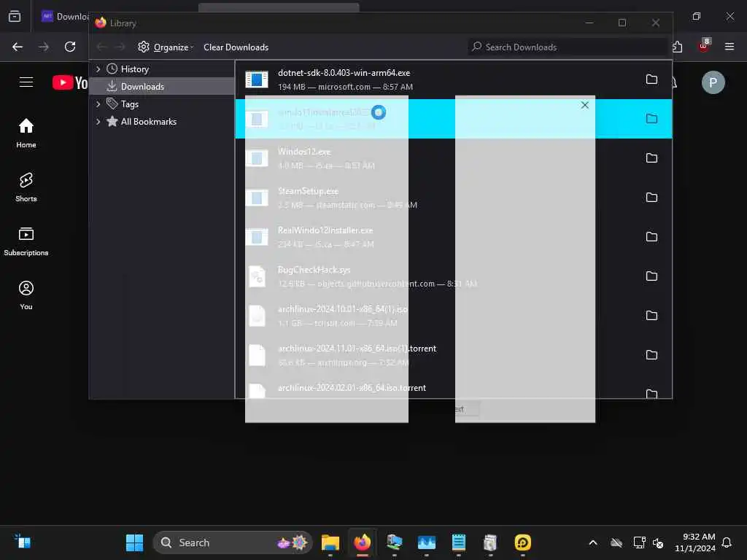Select archlinux-2024.02.01-x86_64.iso.torrent entry
Viewport: 747px width, 560px height.
pyautogui.click(x=454, y=388)
